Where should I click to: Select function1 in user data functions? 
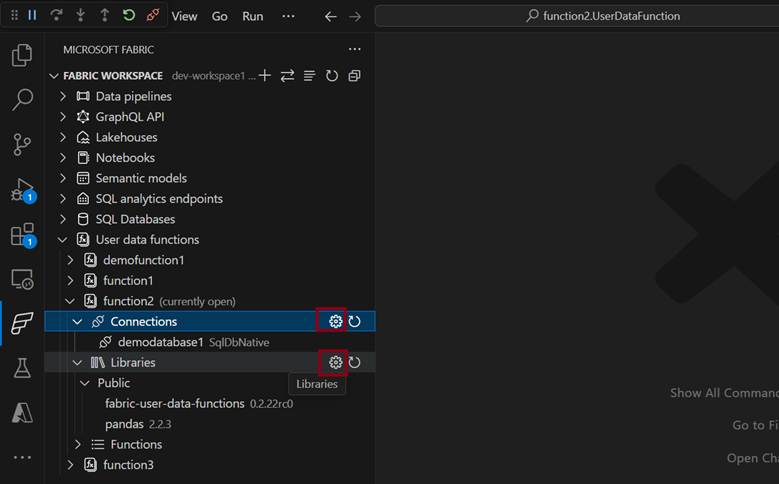click(128, 281)
